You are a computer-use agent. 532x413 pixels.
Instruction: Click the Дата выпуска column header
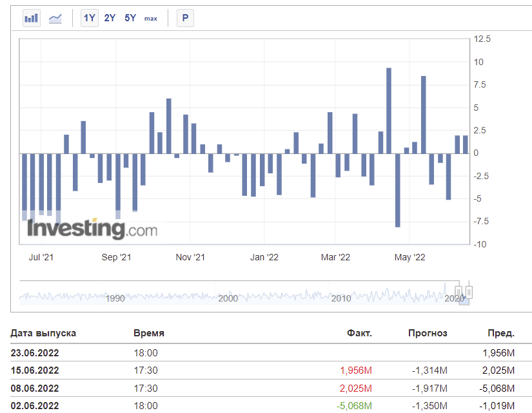43,333
